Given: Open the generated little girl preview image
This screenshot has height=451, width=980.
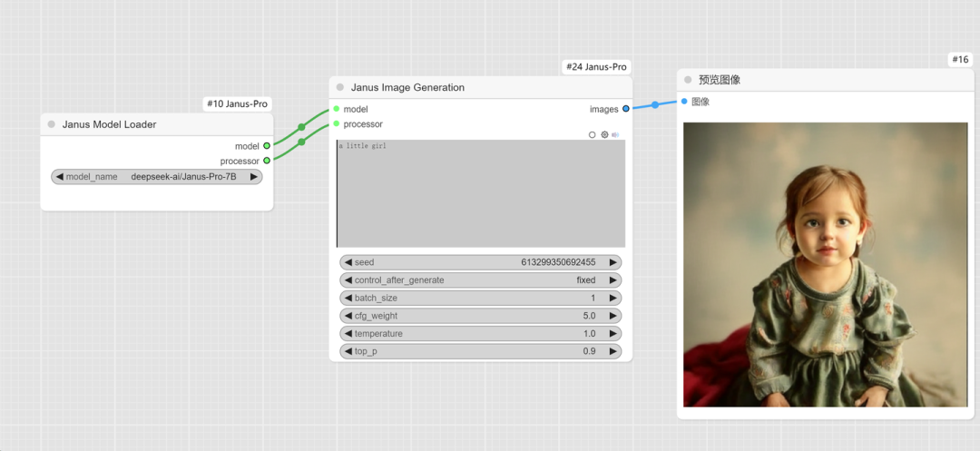Looking at the screenshot, I should tap(825, 264).
